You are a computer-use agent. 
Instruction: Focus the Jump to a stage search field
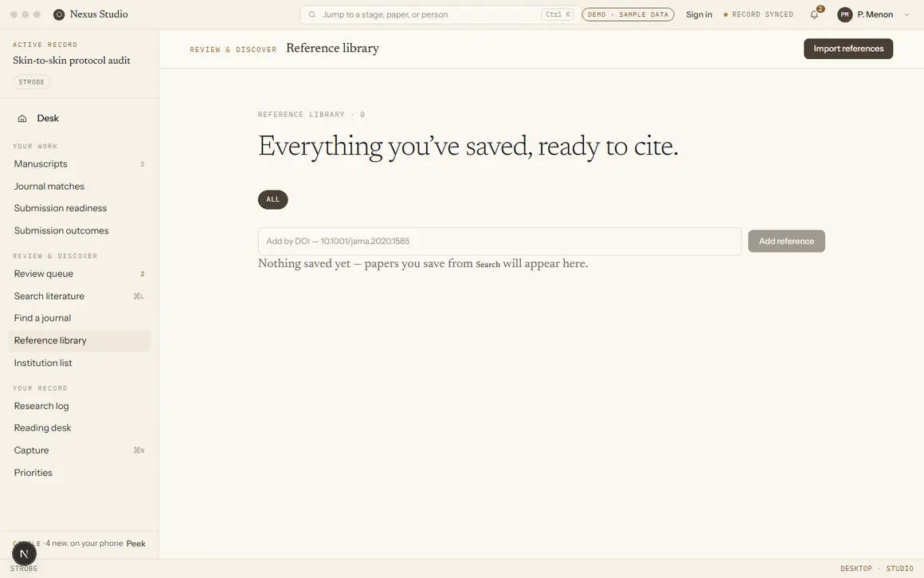tap(440, 14)
